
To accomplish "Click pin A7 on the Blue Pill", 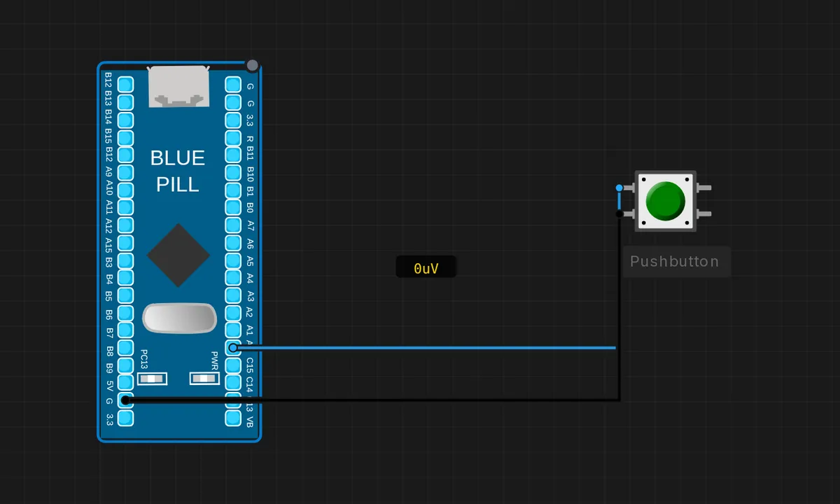I will [x=233, y=225].
